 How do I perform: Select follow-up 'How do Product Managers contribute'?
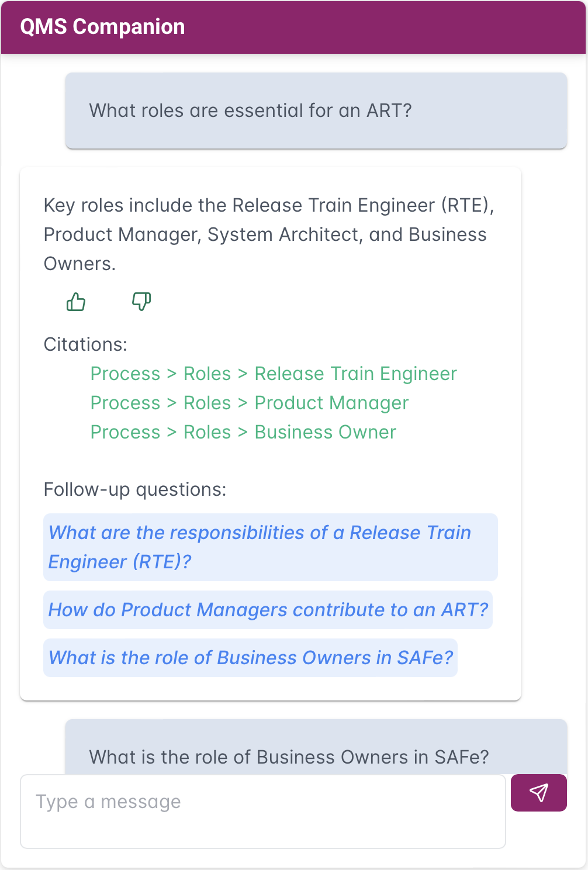(x=268, y=610)
